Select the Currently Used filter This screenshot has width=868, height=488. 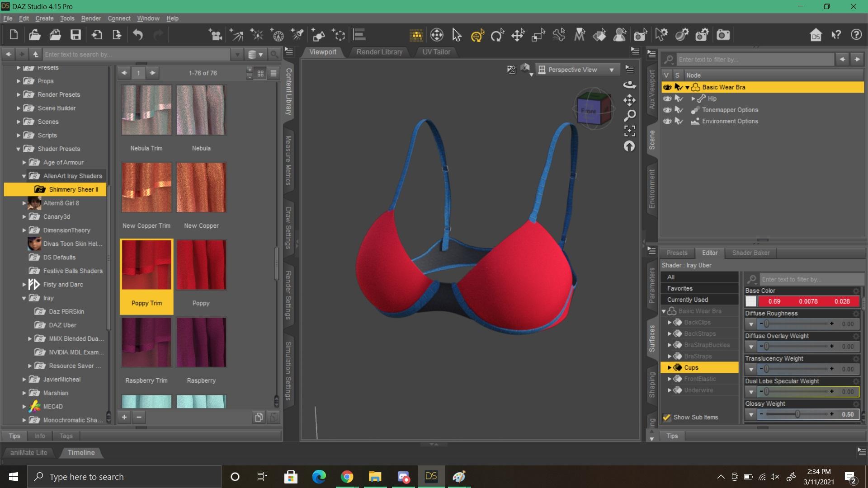687,300
